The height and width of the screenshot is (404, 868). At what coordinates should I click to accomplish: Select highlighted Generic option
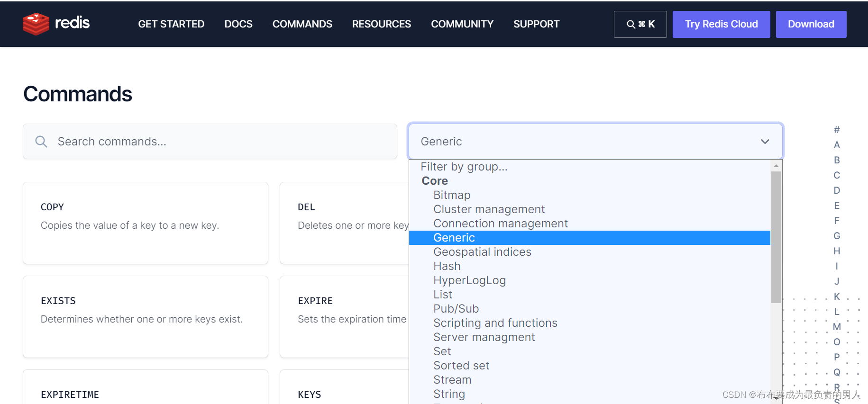(590, 238)
